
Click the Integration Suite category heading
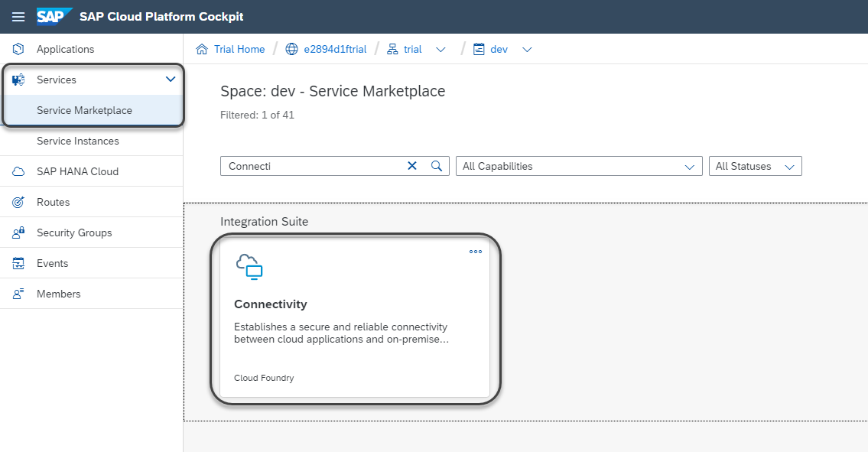coord(264,222)
